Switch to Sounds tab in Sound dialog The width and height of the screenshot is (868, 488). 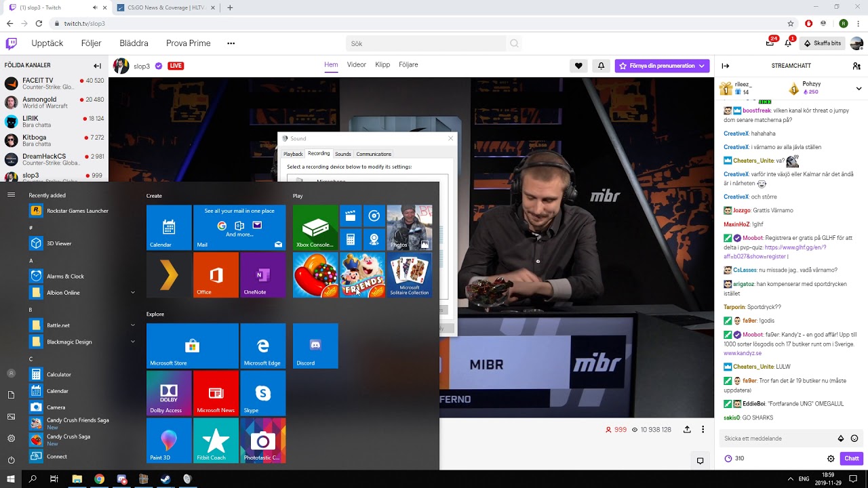click(343, 154)
